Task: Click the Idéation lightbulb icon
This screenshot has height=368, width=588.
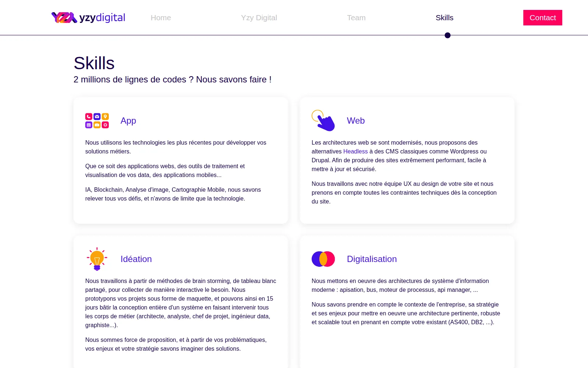Action: click(97, 259)
